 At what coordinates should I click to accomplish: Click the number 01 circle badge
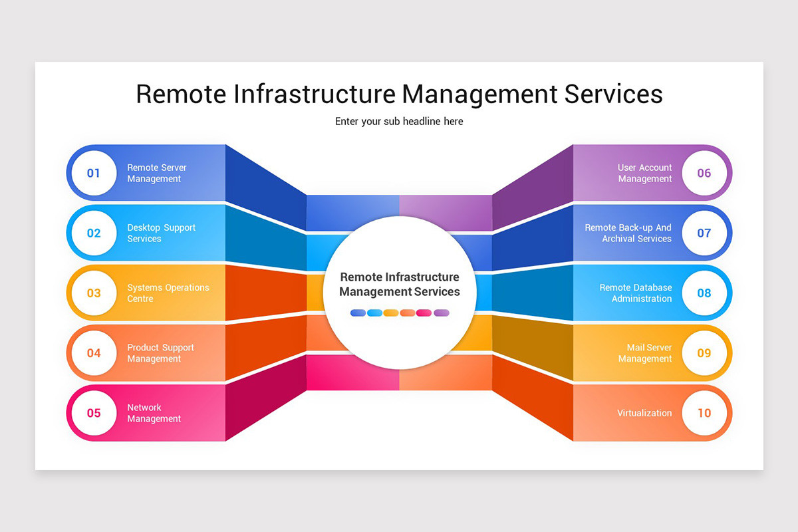coord(93,173)
